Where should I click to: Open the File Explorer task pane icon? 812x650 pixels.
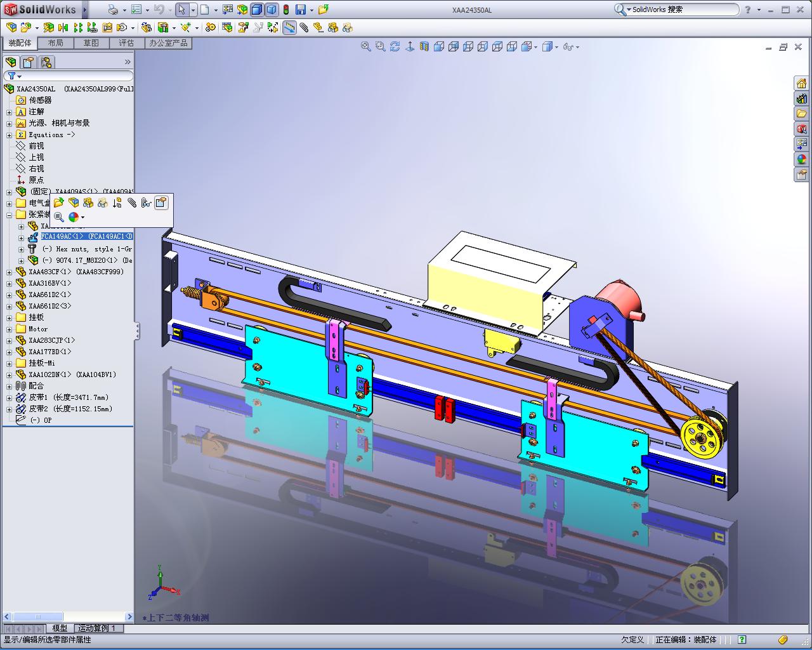tap(802, 114)
